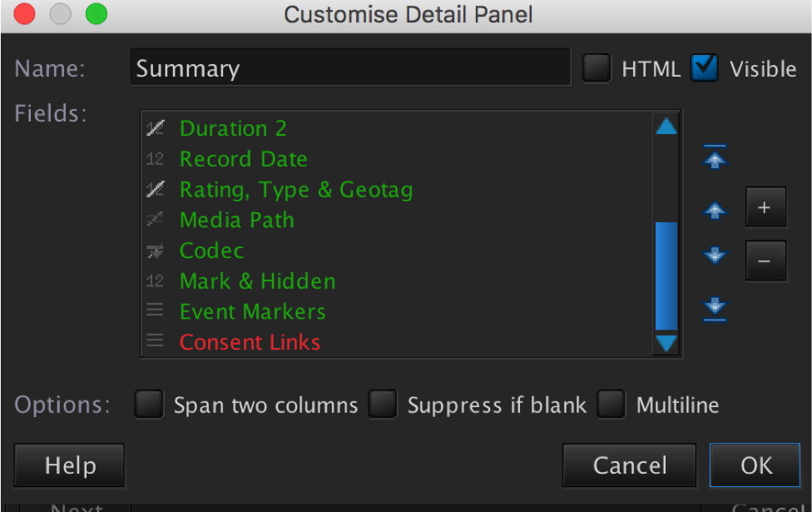Click the icon beside Duration 2
This screenshot has height=512, width=812.
click(156, 128)
